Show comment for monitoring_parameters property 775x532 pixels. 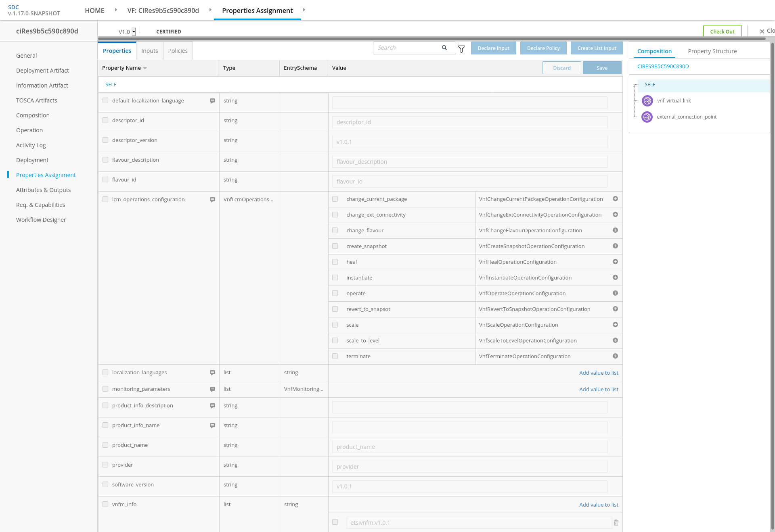[x=212, y=389]
